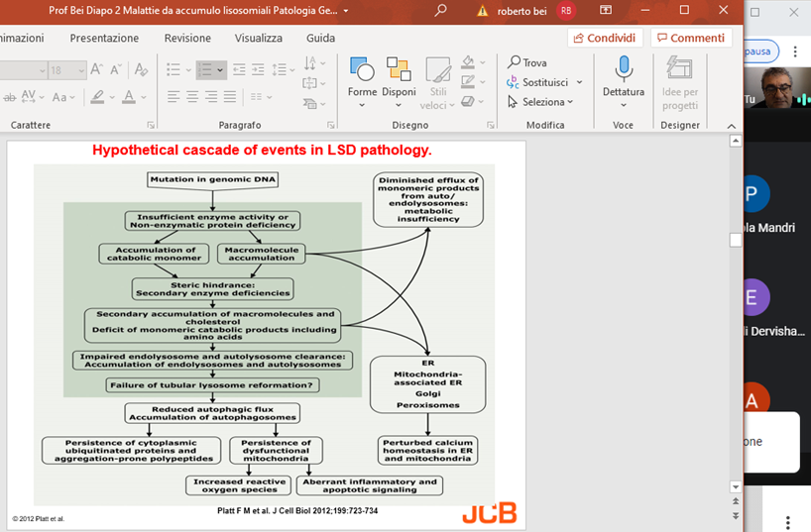Open the Paragrafo dialog launcher
This screenshot has height=532, width=811.
(x=330, y=125)
